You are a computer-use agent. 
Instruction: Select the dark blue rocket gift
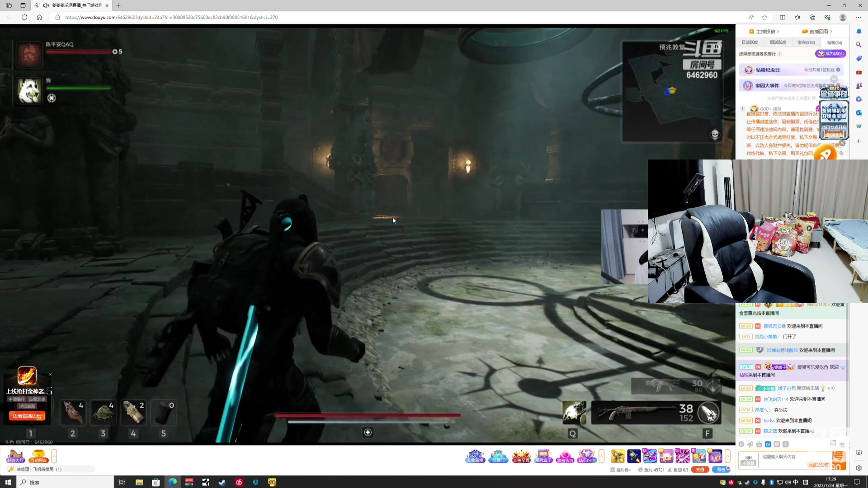point(634,456)
